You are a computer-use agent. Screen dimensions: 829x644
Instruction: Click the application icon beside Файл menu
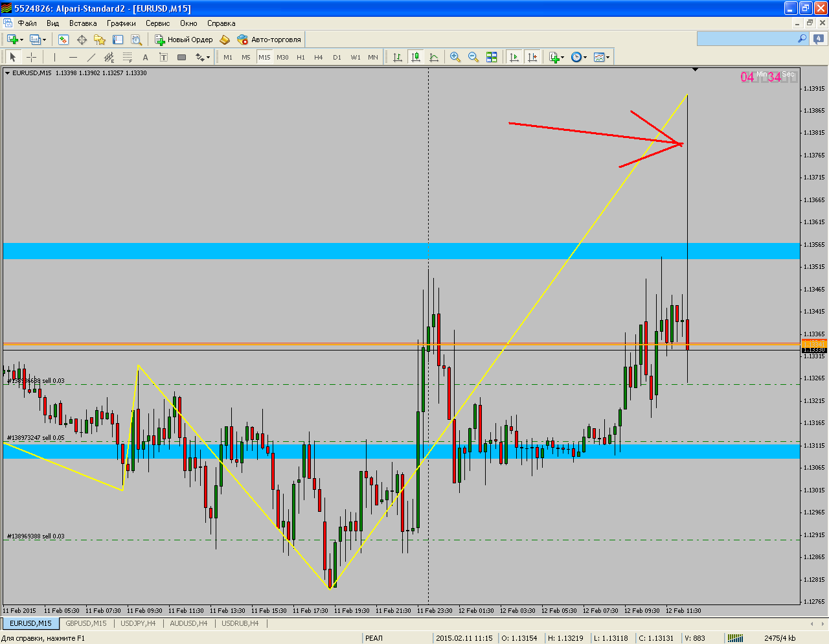8,23
